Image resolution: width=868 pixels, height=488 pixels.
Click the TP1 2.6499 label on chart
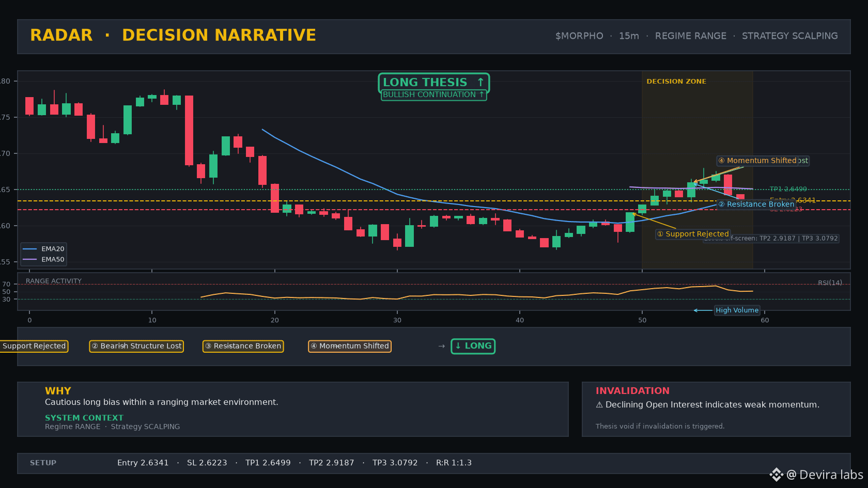[x=788, y=190]
